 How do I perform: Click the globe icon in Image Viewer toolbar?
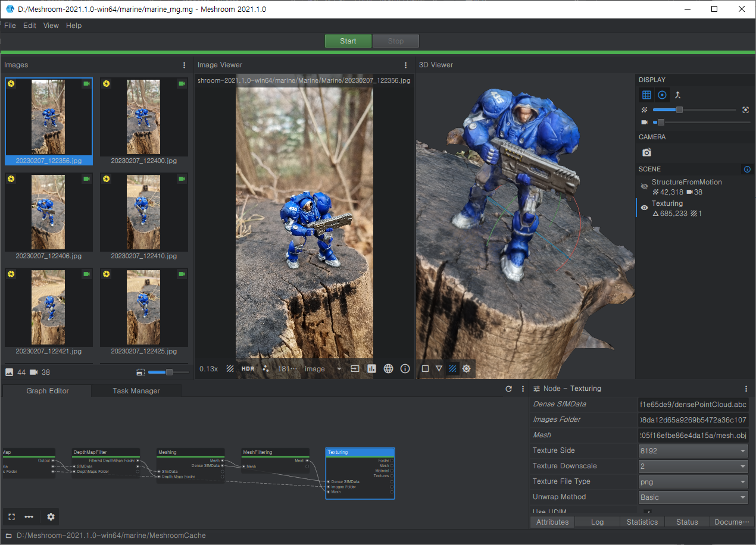tap(389, 369)
